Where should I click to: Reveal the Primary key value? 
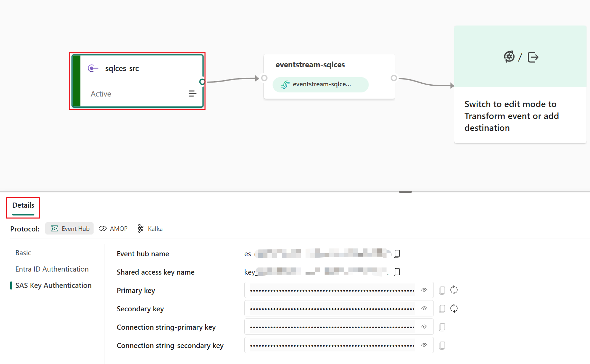(x=424, y=290)
